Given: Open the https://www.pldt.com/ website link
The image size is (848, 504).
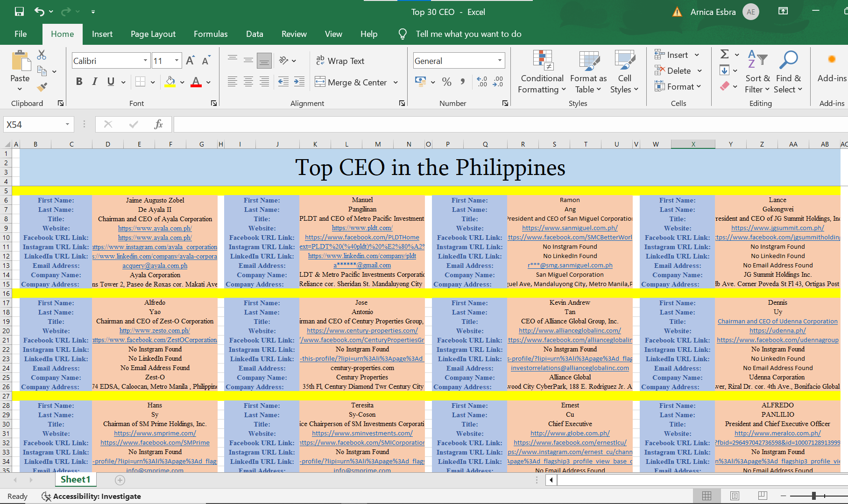Looking at the screenshot, I should click(x=362, y=228).
